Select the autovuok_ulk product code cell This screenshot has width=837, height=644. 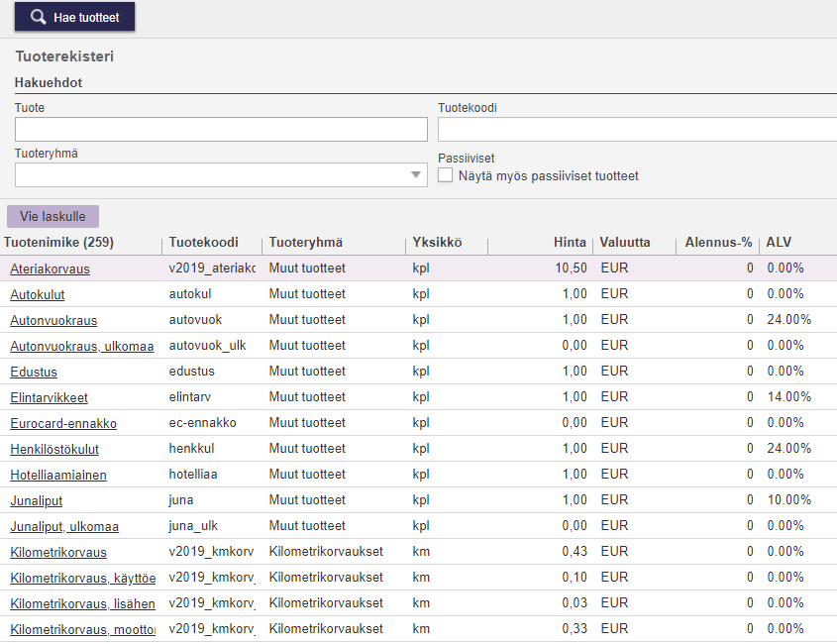point(208,346)
